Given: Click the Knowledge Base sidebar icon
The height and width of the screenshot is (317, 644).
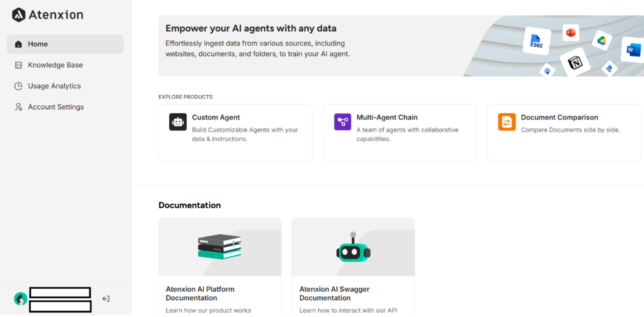Looking at the screenshot, I should point(18,65).
